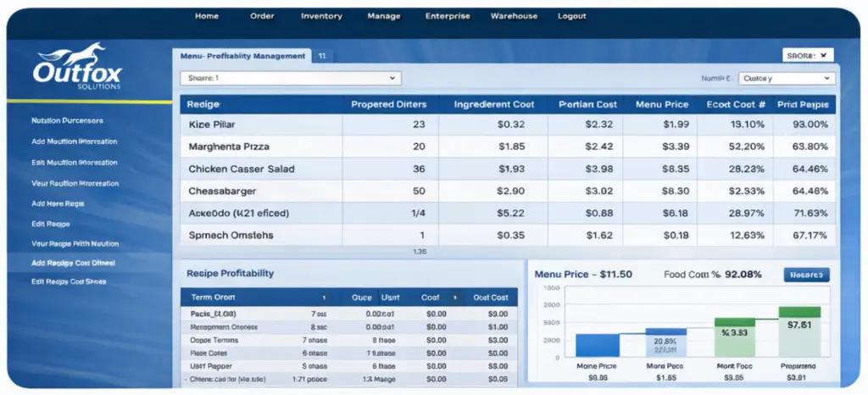Click the Menu Price column header
The image size is (868, 395).
[x=661, y=104]
